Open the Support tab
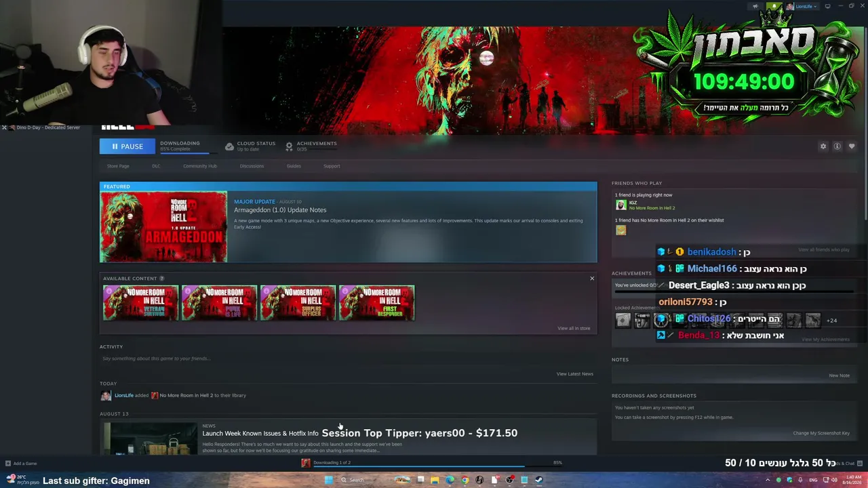This screenshot has width=868, height=488. [x=332, y=166]
